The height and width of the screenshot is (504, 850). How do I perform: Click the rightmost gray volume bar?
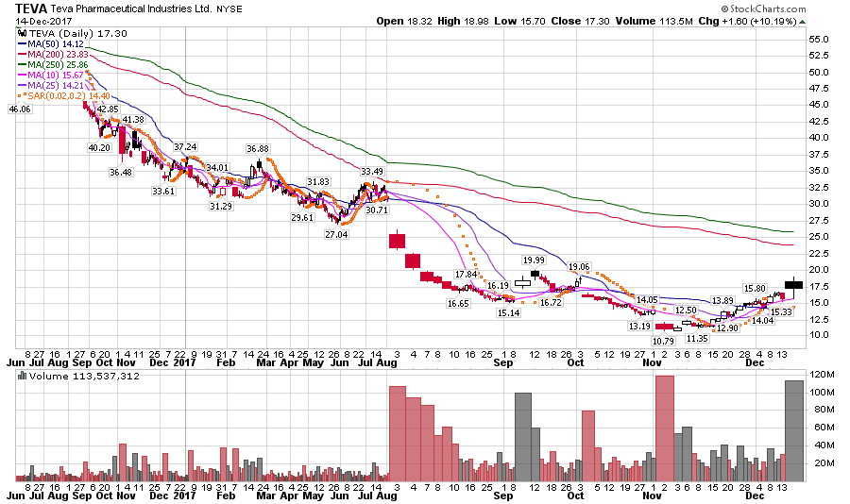793,430
